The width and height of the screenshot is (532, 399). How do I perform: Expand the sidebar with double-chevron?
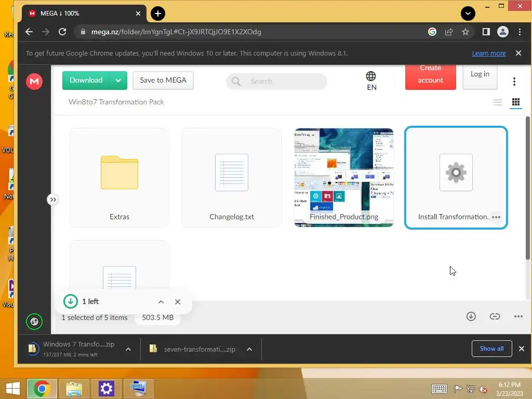[x=53, y=199]
